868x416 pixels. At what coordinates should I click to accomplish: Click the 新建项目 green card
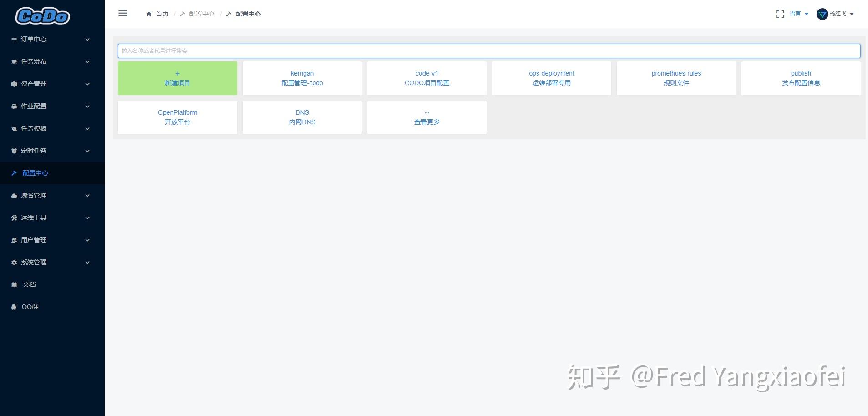tap(177, 78)
